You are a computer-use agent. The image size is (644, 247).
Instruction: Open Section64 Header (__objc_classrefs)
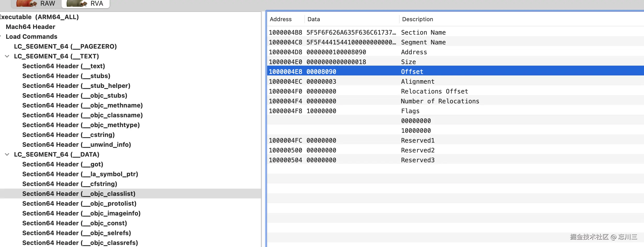click(80, 243)
